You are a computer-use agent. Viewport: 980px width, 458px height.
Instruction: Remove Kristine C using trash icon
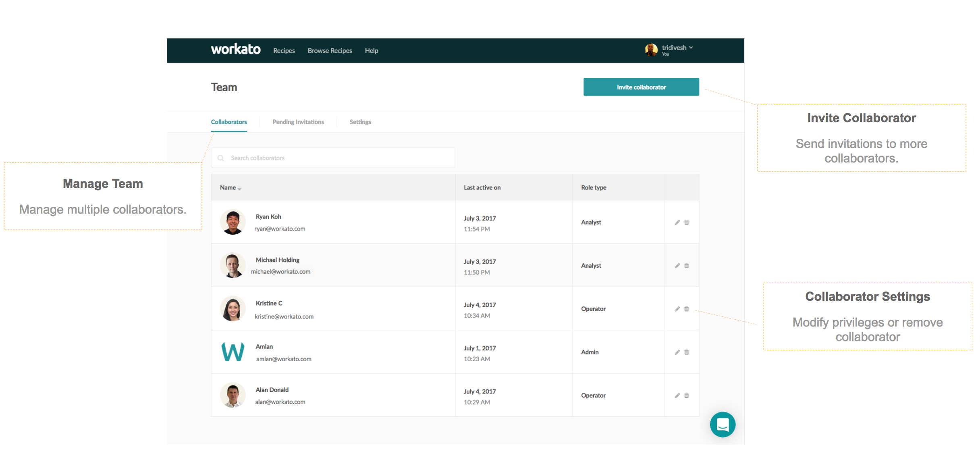click(x=687, y=309)
